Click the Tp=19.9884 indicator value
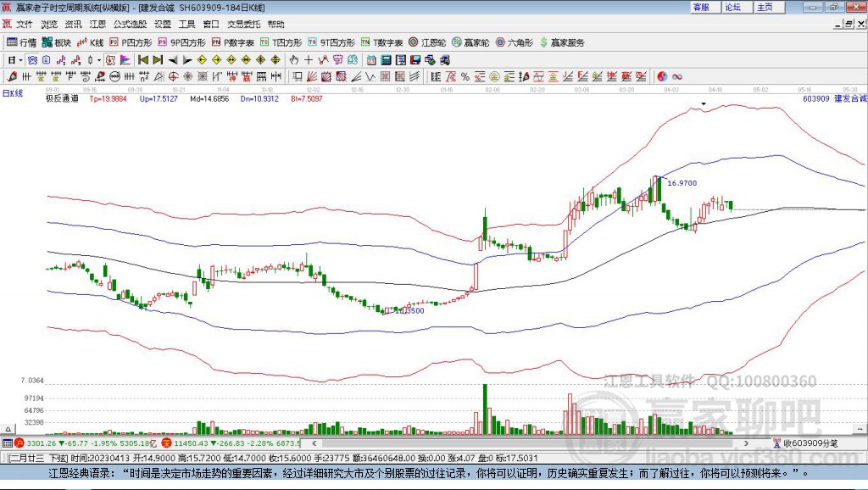The image size is (868, 490). click(x=108, y=98)
